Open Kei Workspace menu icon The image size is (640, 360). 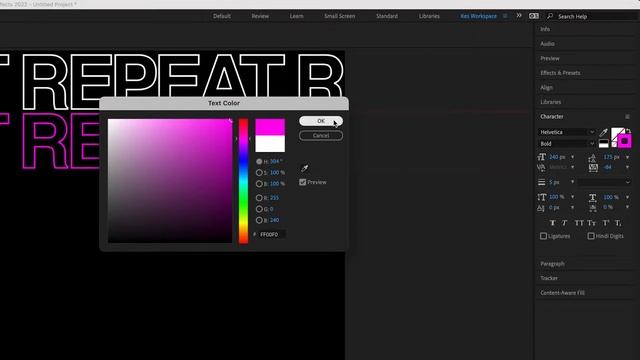[x=505, y=16]
